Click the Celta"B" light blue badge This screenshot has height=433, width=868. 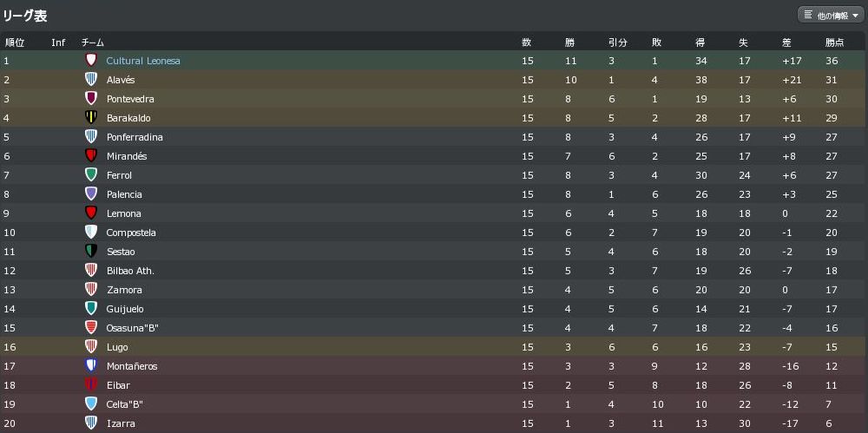coord(91,404)
